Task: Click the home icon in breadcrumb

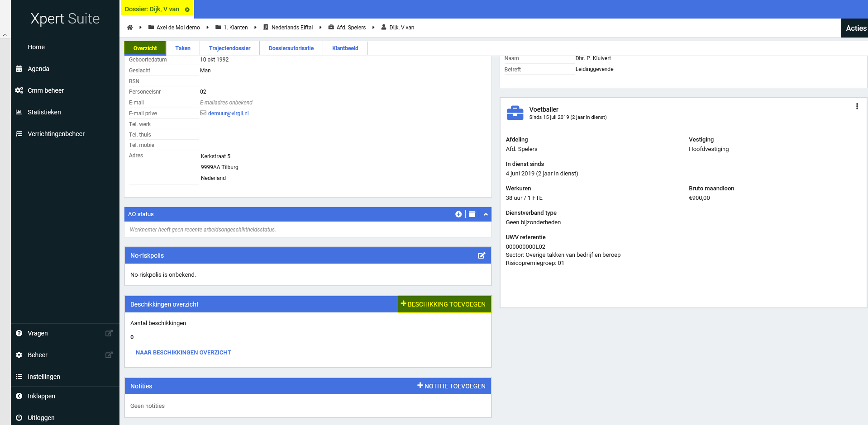Action: click(130, 28)
